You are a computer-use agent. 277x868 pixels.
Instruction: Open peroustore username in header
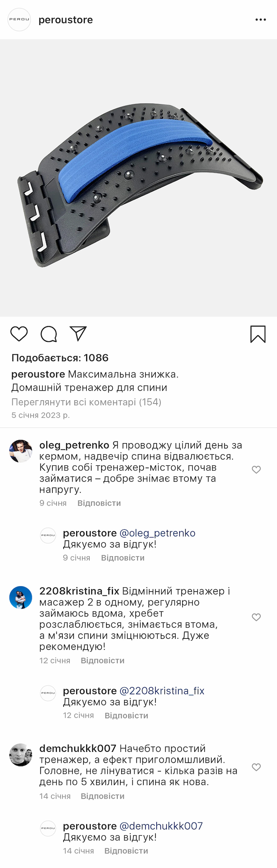pyautogui.click(x=66, y=20)
